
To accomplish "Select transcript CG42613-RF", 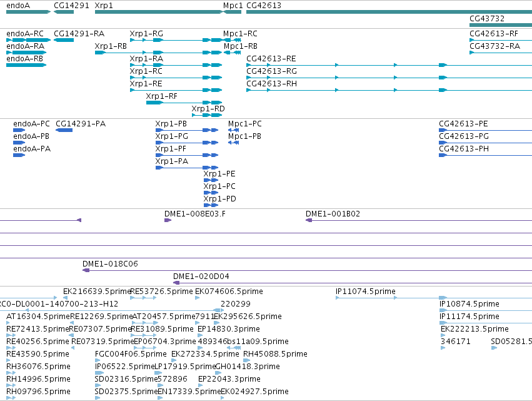I will coord(501,40).
